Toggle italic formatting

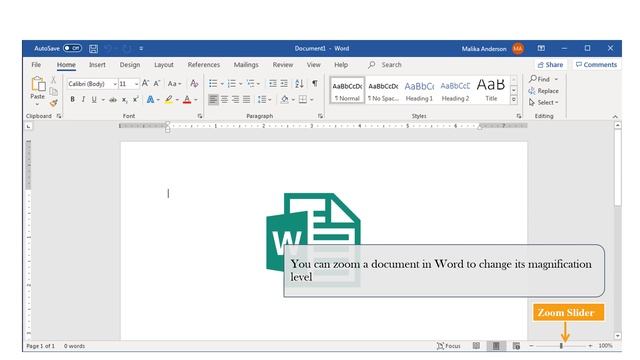(83, 100)
